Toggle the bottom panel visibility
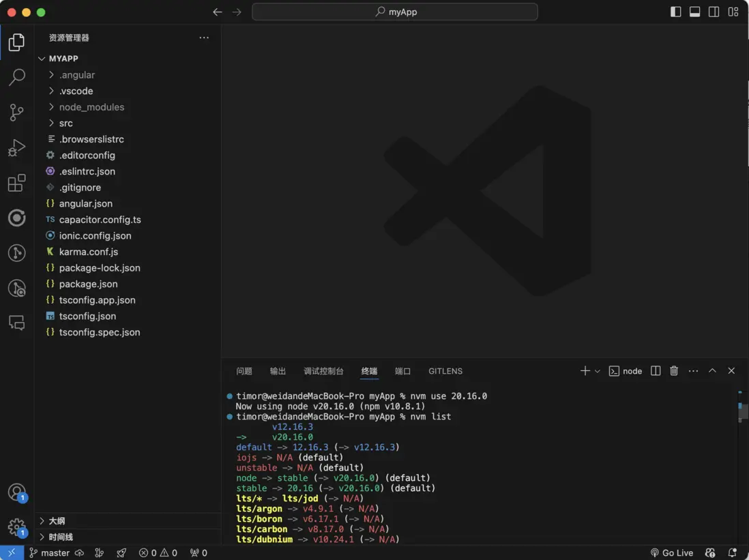 pyautogui.click(x=694, y=12)
